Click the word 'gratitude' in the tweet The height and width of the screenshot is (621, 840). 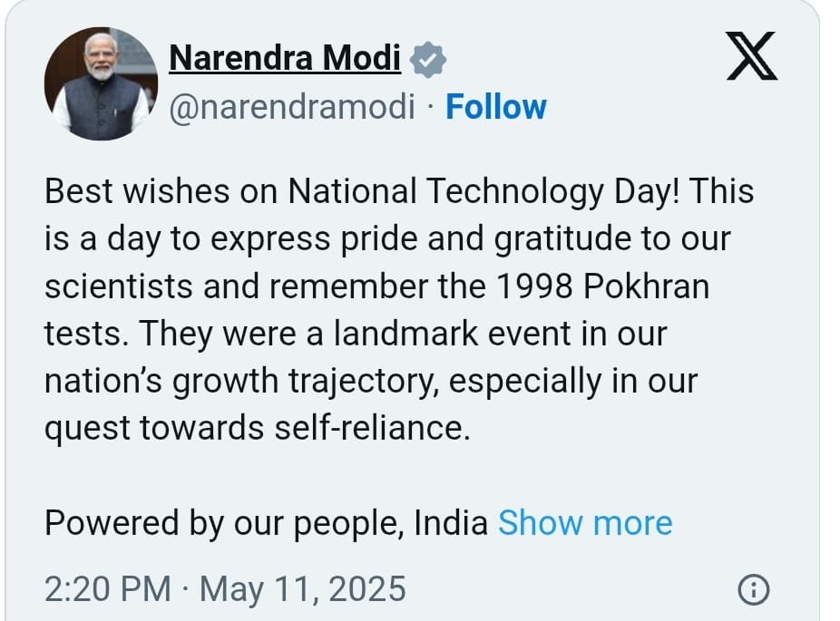(562, 238)
